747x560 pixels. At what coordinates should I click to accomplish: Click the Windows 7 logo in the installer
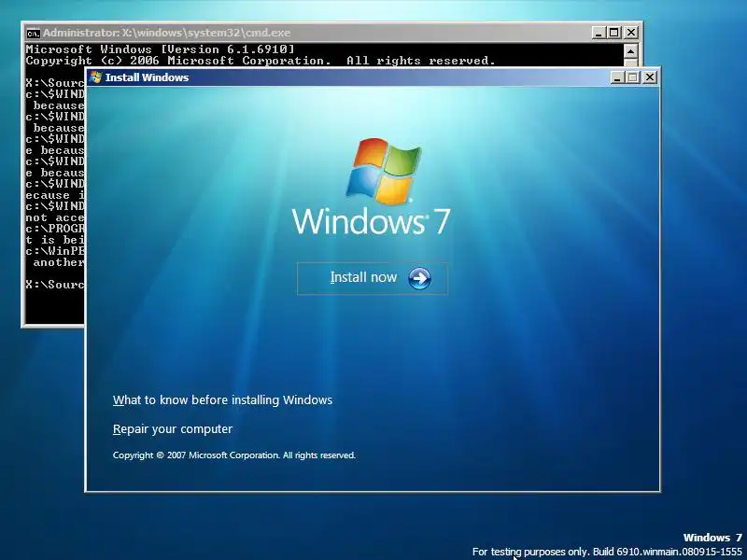[x=371, y=186]
